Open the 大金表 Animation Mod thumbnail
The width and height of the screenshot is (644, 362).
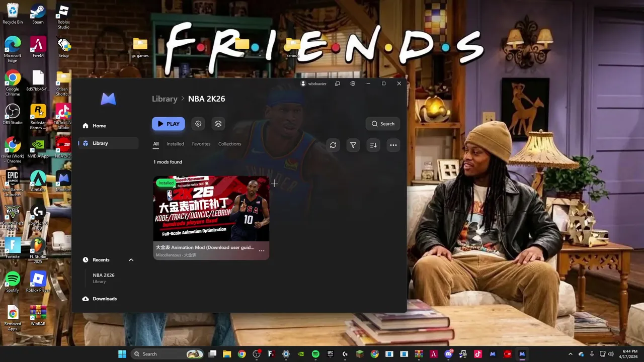(x=211, y=209)
